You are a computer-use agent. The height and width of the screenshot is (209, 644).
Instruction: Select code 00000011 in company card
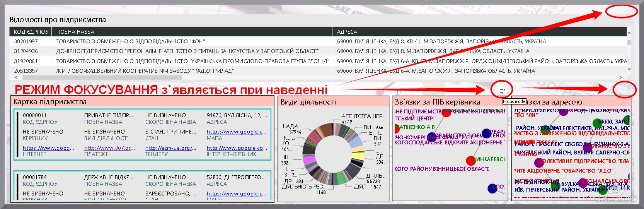tap(35, 115)
